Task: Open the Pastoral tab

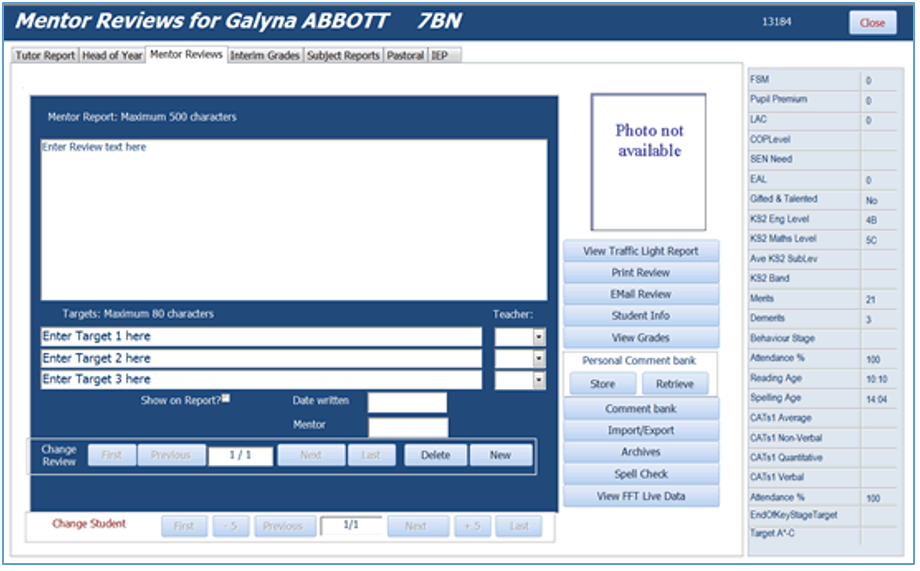Action: pos(405,55)
